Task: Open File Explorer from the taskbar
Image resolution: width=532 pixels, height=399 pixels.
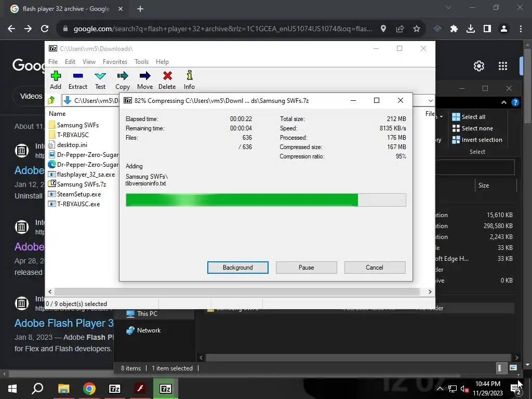Action: [63, 389]
